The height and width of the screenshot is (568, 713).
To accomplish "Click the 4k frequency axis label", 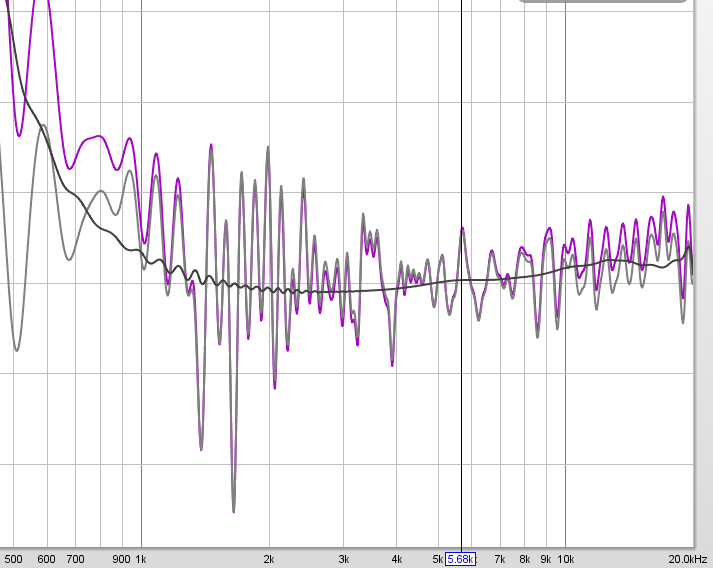I will tap(397, 559).
